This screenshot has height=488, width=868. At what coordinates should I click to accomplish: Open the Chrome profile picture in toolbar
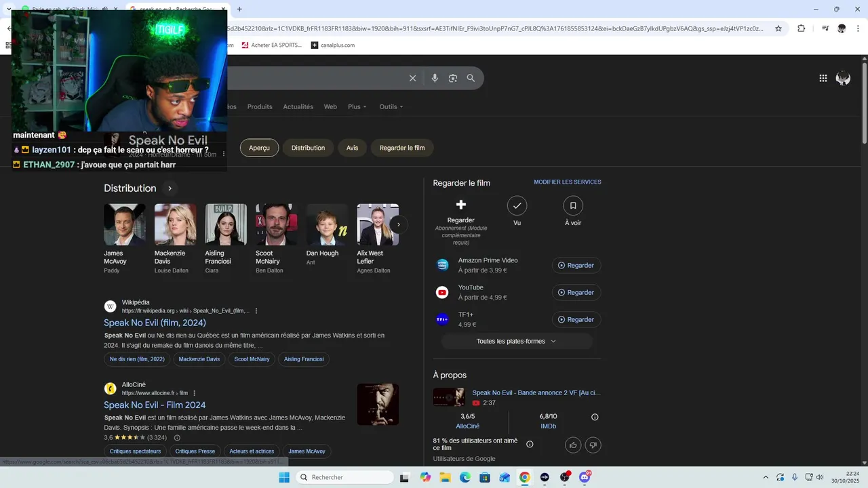[842, 28]
